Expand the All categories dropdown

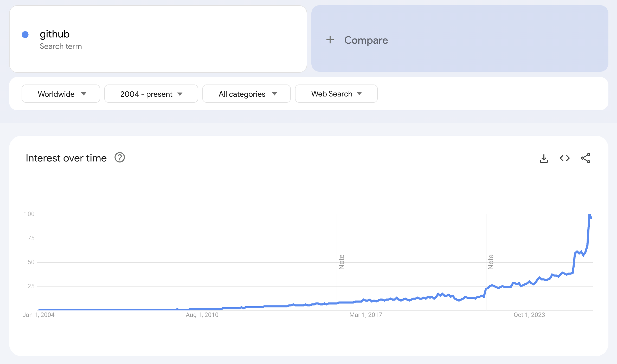point(247,94)
